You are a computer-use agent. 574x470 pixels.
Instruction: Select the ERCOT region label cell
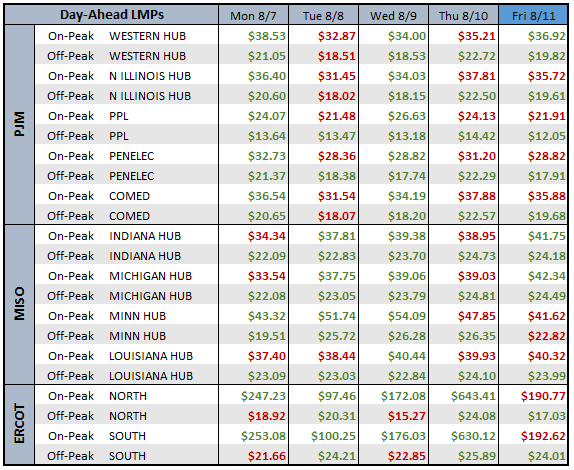pyautogui.click(x=19, y=424)
